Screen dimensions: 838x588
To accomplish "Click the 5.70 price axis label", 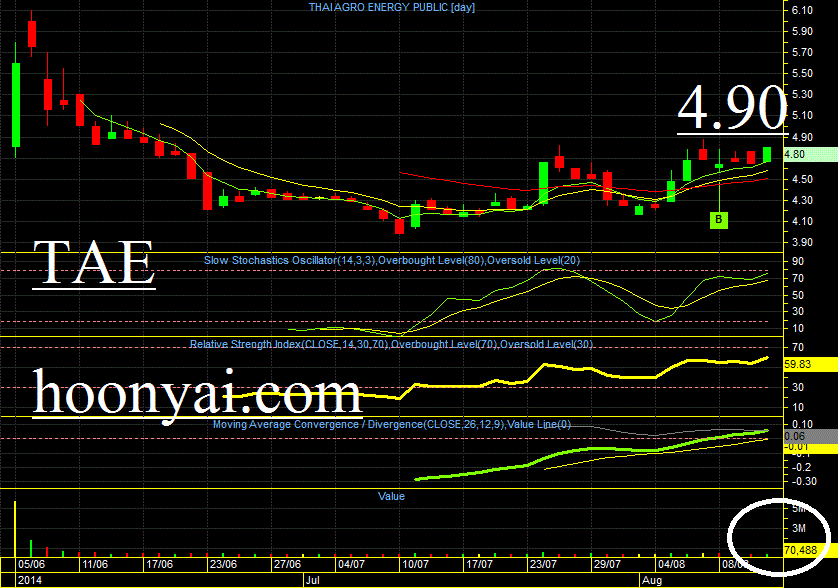I will click(x=802, y=52).
